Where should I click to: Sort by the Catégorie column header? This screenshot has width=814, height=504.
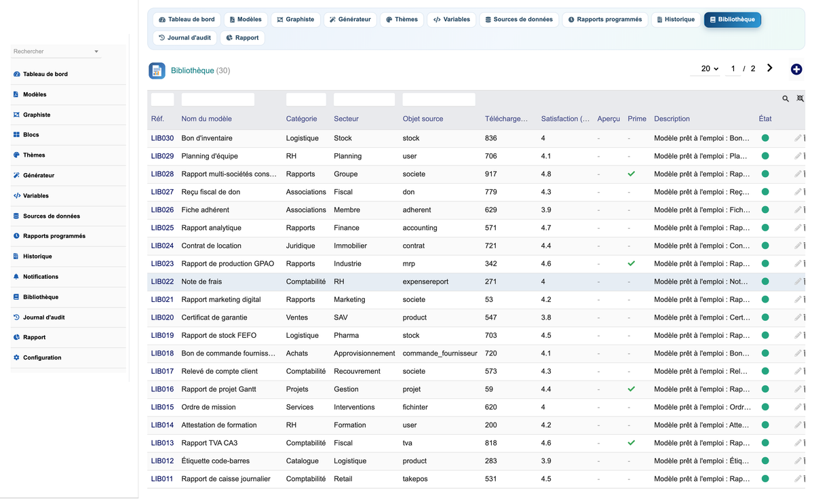[x=301, y=119]
